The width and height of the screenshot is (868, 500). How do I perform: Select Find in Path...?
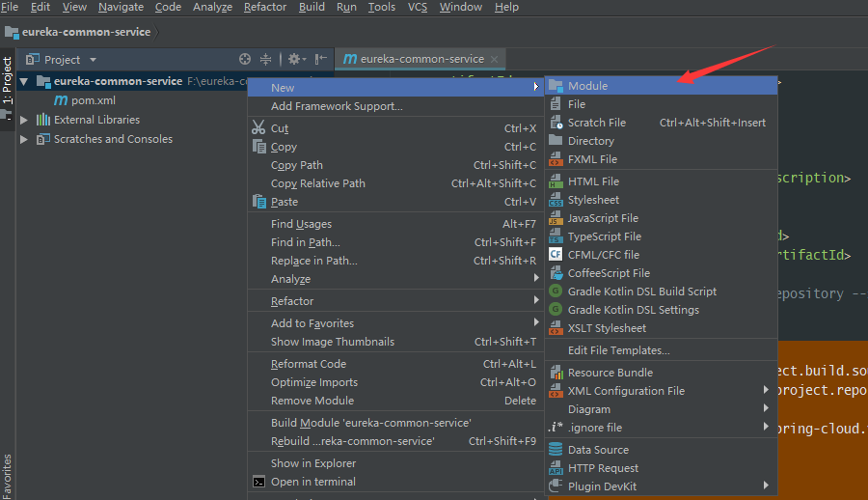tap(395, 242)
